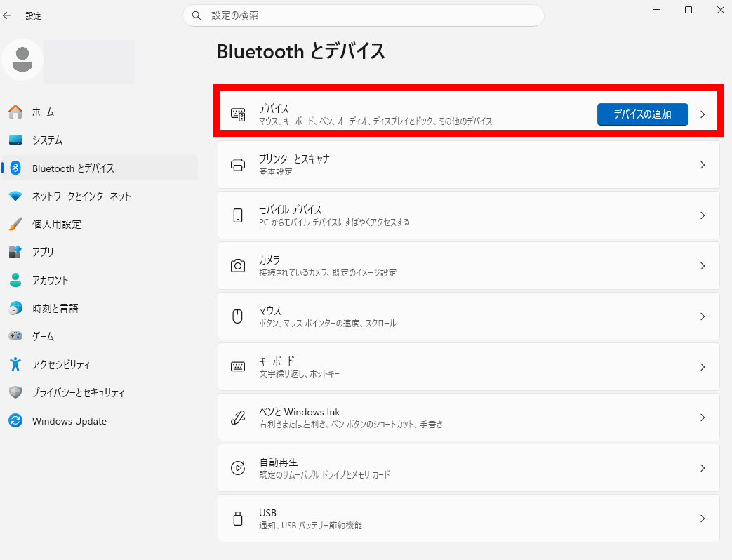
Task: Open プリンターとスキャナー via its chevron
Action: 703,165
